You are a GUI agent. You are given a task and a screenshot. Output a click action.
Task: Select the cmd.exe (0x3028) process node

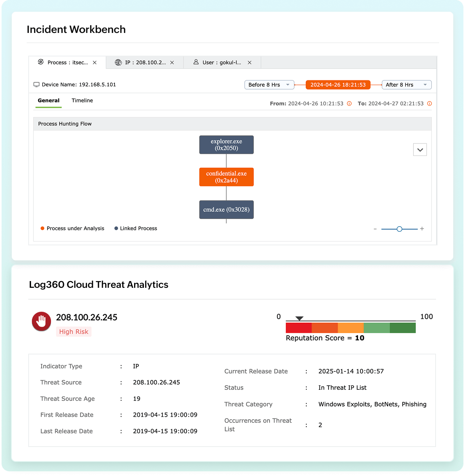227,210
